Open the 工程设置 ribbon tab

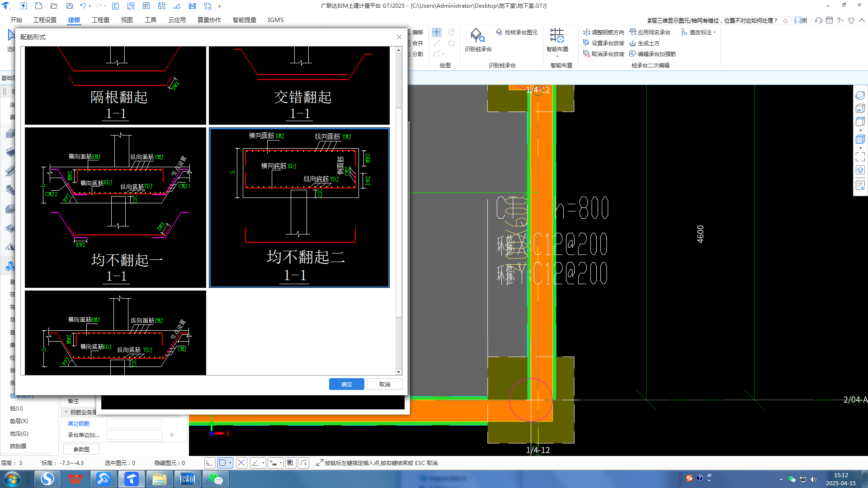tap(45, 20)
